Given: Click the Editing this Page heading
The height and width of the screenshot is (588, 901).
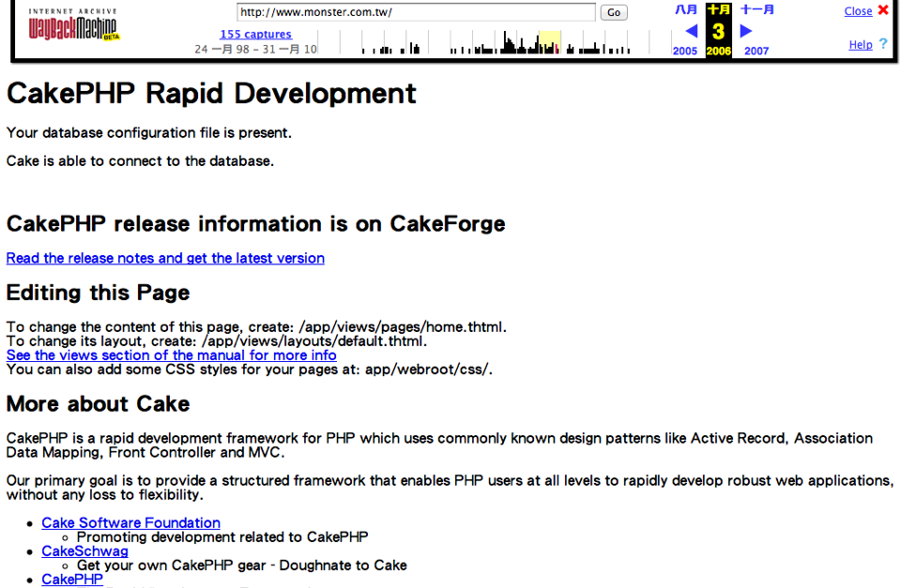Looking at the screenshot, I should 99,293.
